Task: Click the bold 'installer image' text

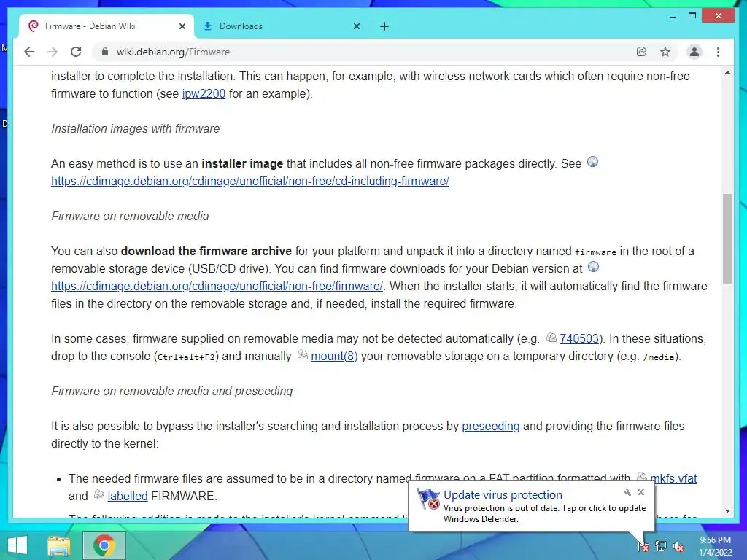Action: tap(242, 164)
